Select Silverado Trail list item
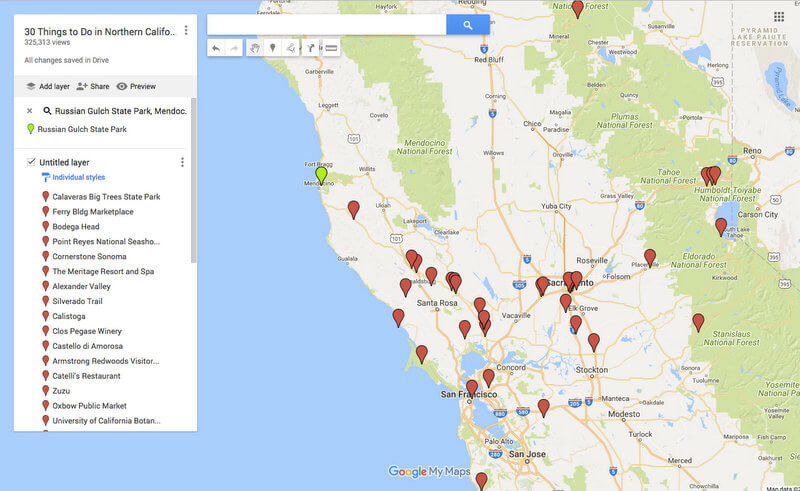 click(77, 301)
